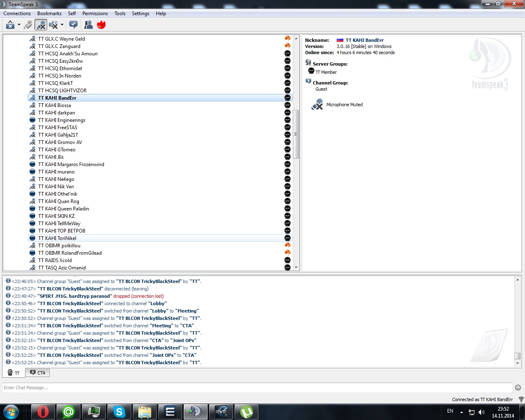Click the blue status circle of TT KAHI murano

tap(32, 172)
